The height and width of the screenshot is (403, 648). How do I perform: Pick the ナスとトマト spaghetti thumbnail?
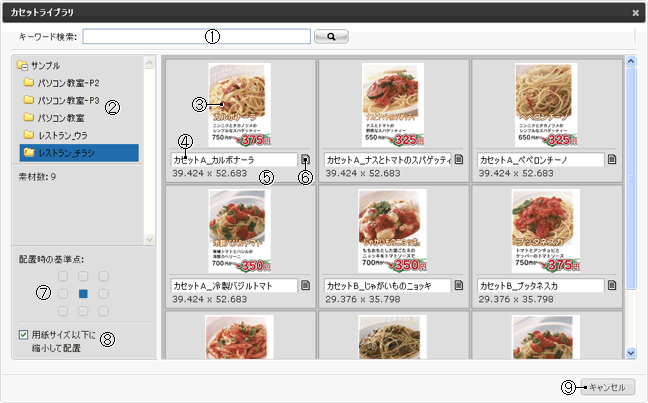[x=393, y=105]
